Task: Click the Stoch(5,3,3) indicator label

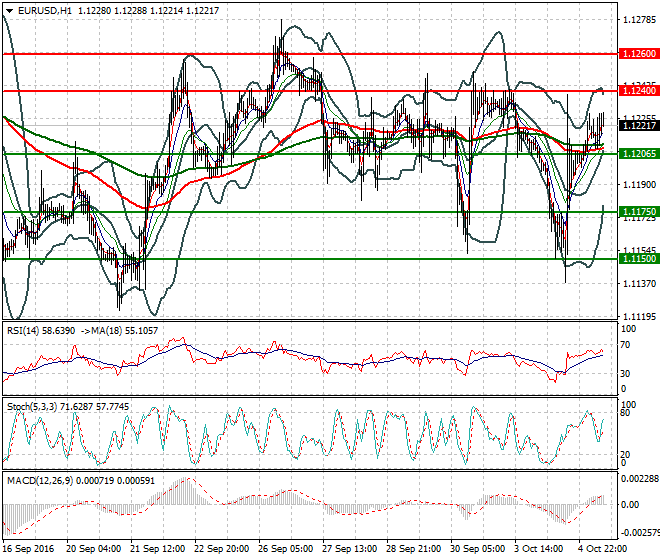Action: (32, 407)
